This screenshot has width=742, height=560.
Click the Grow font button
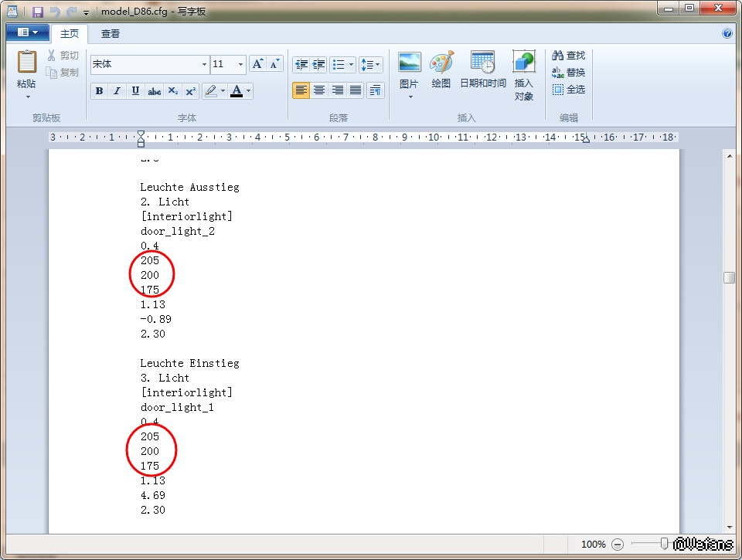pyautogui.click(x=257, y=64)
